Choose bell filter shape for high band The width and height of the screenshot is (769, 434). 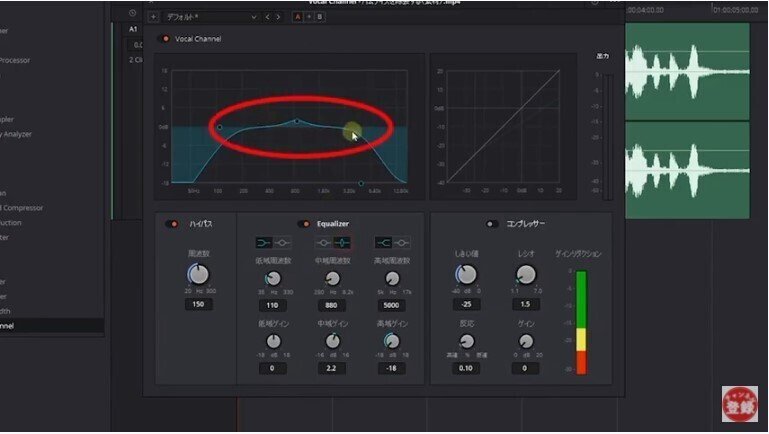point(402,243)
